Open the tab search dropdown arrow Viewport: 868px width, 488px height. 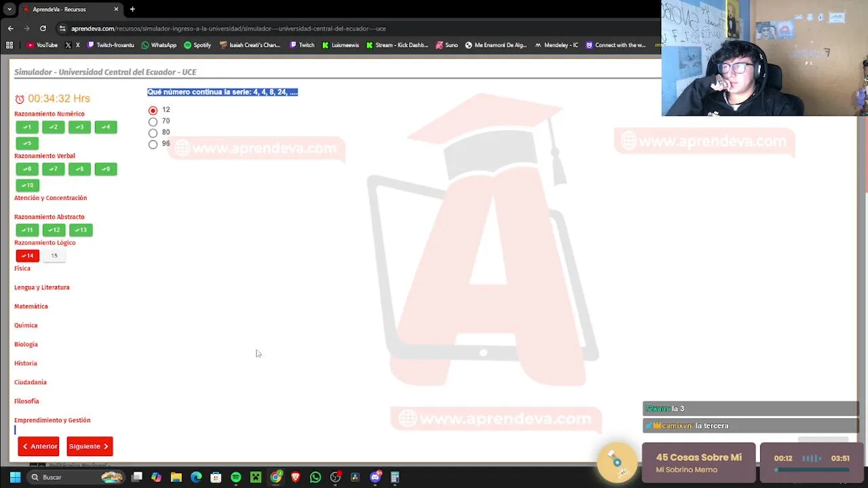(9, 9)
